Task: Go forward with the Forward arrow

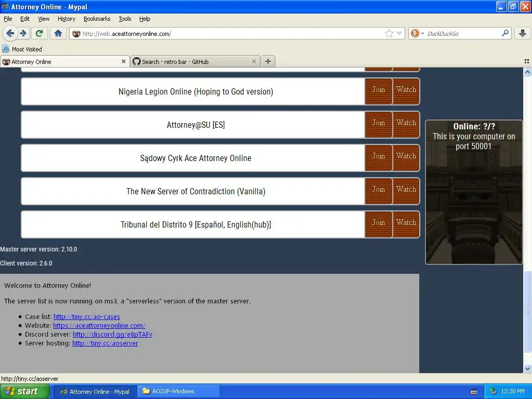Action: click(23, 33)
